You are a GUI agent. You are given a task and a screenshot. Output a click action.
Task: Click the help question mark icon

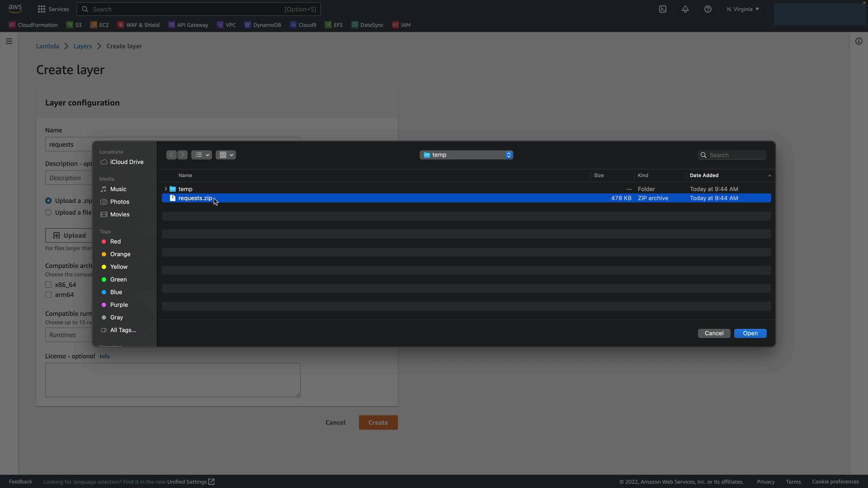[708, 9]
